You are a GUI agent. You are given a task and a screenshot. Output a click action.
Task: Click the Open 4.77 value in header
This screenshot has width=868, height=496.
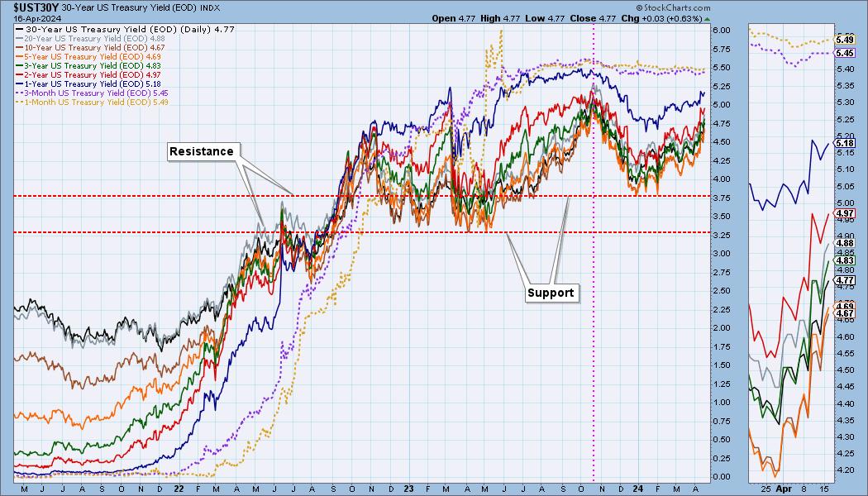coord(453,18)
